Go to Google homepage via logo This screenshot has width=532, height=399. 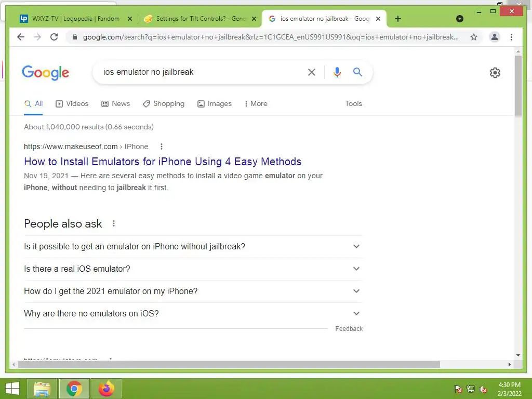pos(46,73)
